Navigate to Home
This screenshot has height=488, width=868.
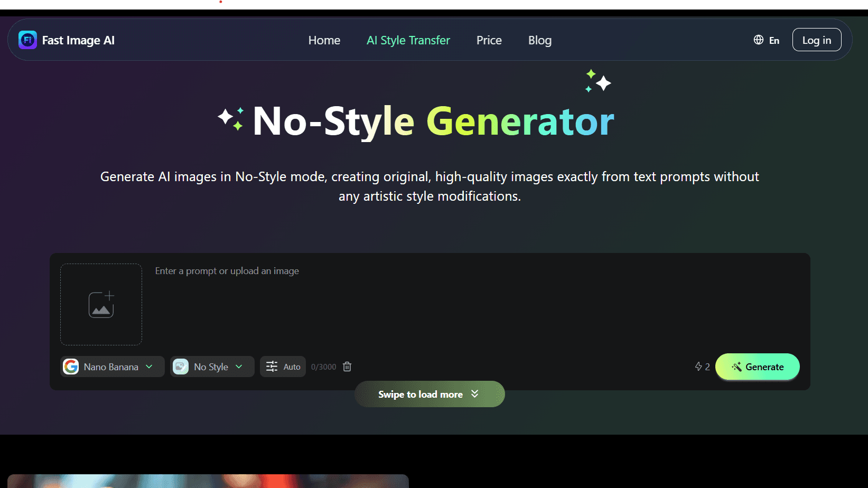coord(324,40)
